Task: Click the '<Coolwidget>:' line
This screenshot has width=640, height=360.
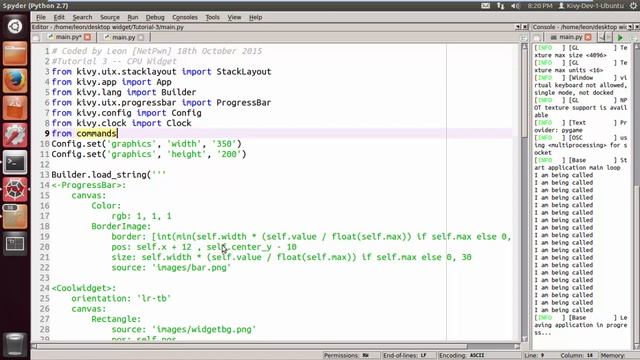Action: [84, 288]
